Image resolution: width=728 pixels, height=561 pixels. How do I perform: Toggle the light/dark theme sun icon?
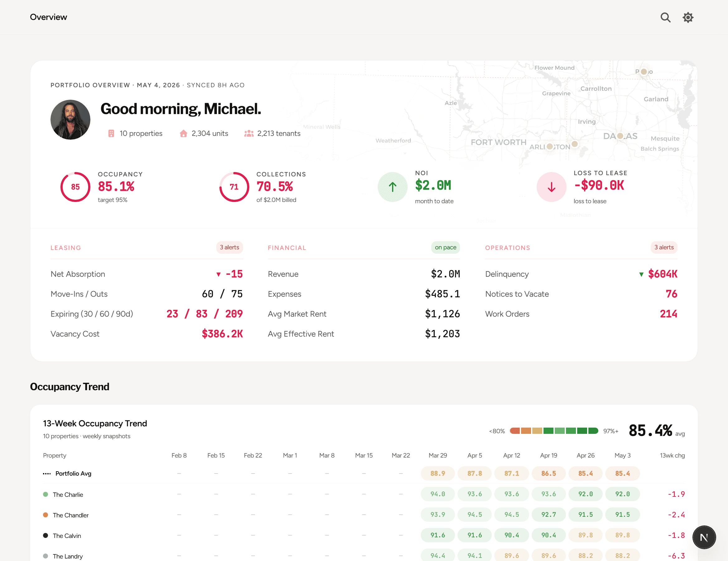click(688, 17)
